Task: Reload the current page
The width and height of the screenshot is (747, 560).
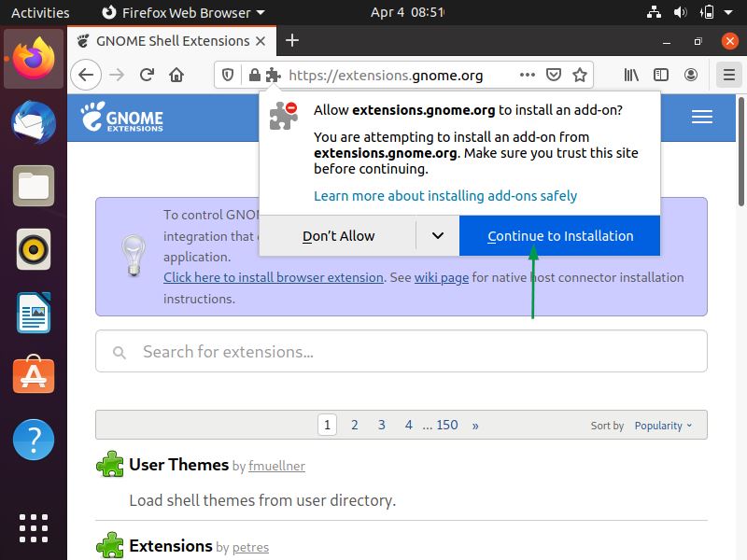Action: pyautogui.click(x=147, y=75)
